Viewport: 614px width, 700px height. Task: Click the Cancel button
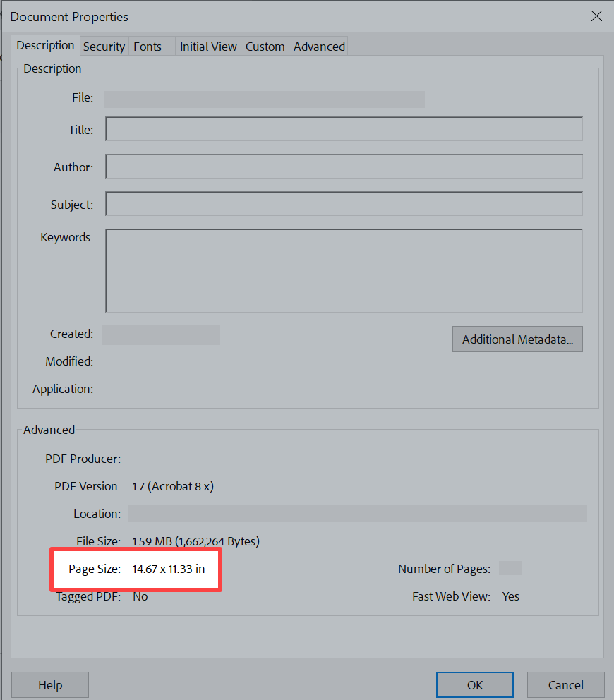click(x=565, y=684)
